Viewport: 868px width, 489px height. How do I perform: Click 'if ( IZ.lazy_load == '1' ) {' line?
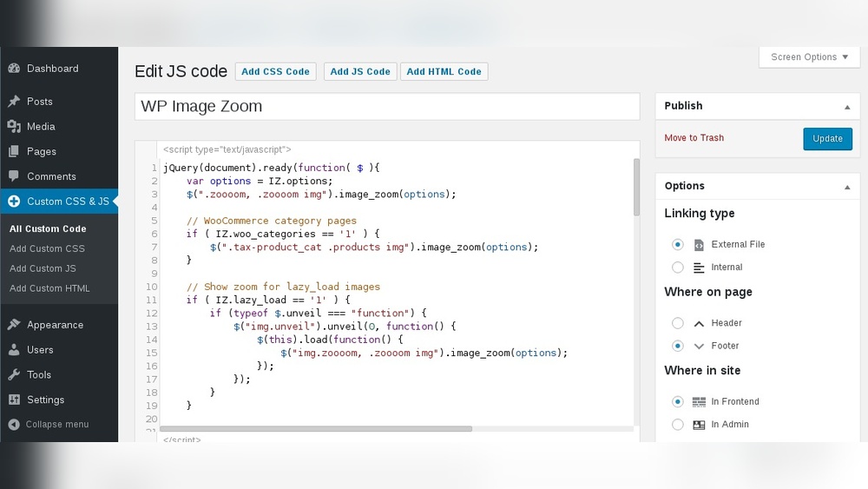268,301
